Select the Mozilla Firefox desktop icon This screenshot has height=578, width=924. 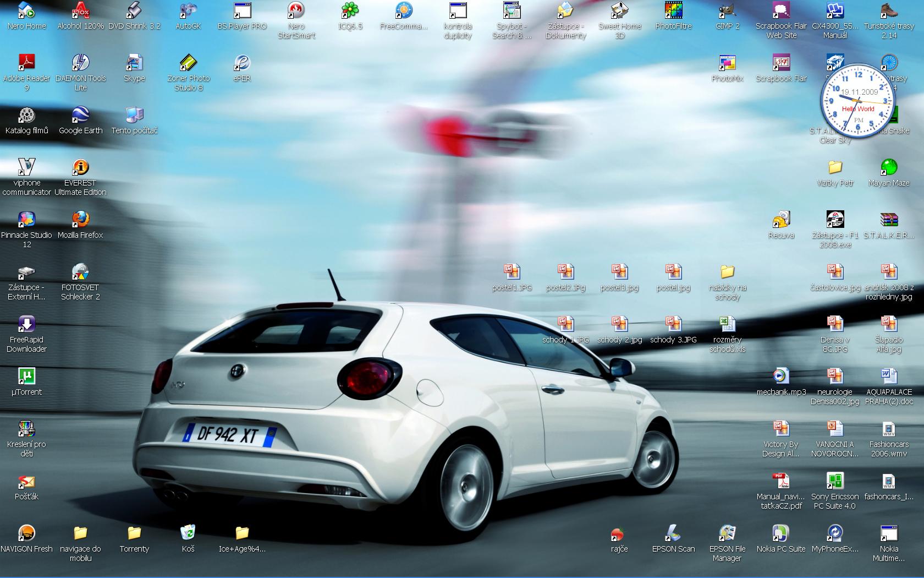coord(80,220)
